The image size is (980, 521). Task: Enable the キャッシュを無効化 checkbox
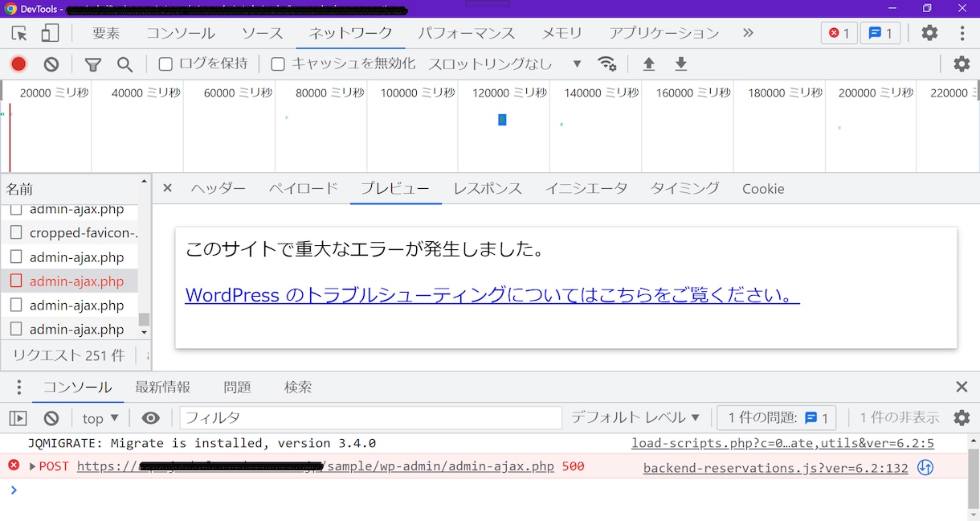[278, 64]
